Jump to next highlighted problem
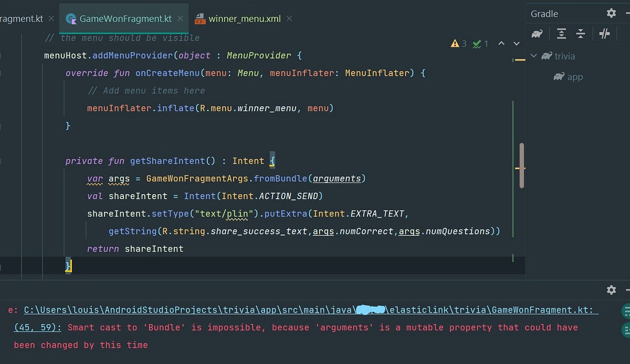Screen dimensions: 630x364 tap(516, 44)
